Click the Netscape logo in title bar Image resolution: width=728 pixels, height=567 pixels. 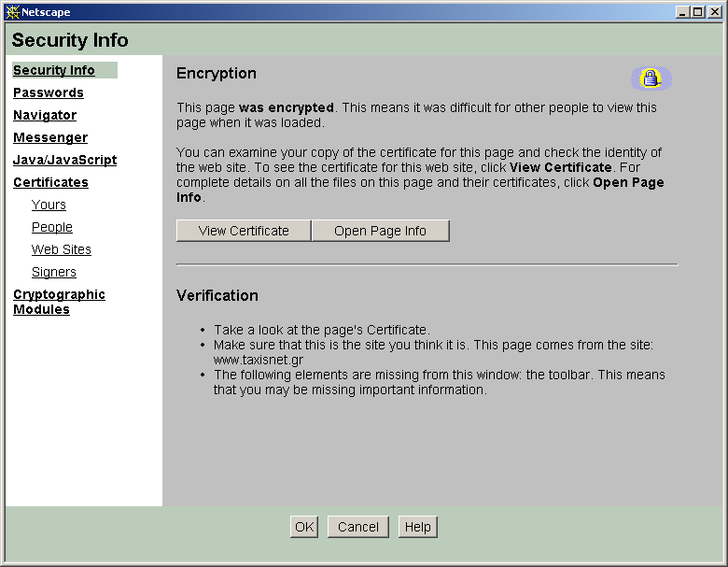12,12
